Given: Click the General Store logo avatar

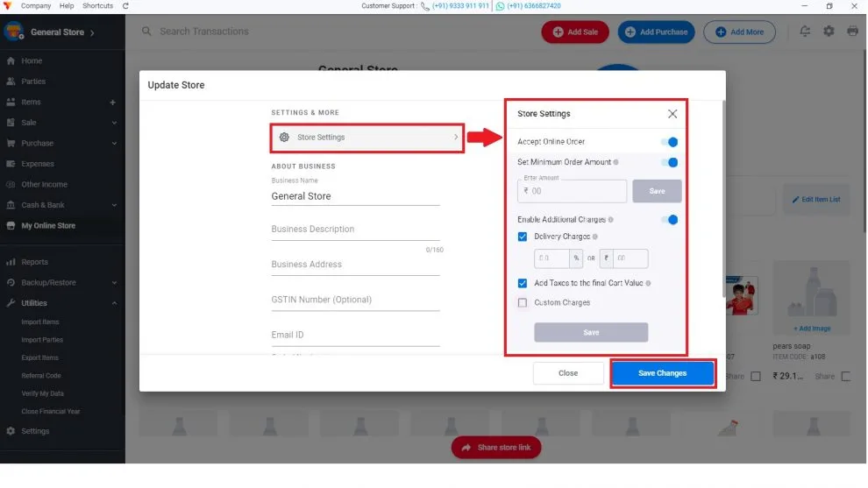Looking at the screenshot, I should (x=13, y=32).
